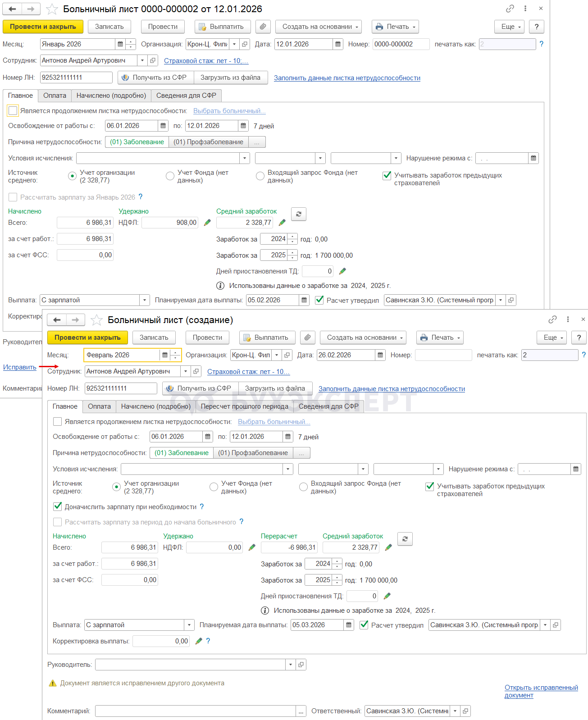Switch to Оплата tab in top window
588x720 pixels.
(55, 96)
